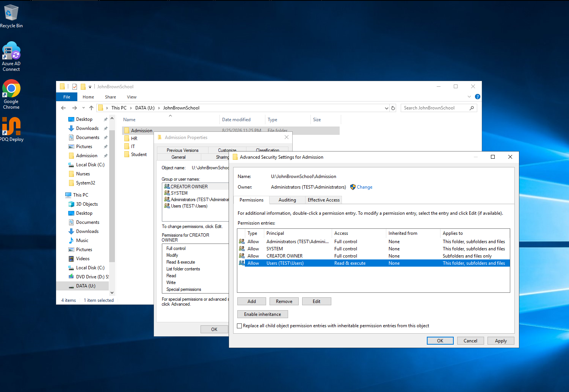Open the Effective Access tab

pos(323,200)
